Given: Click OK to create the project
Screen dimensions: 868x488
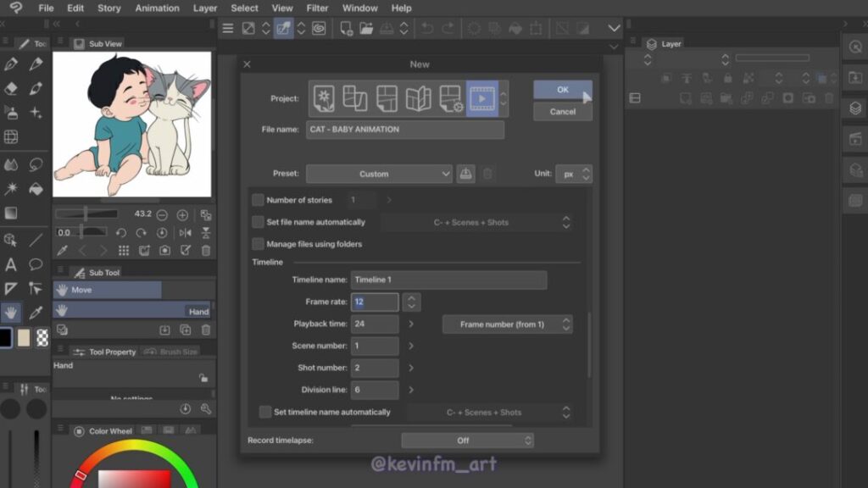Looking at the screenshot, I should coord(562,90).
